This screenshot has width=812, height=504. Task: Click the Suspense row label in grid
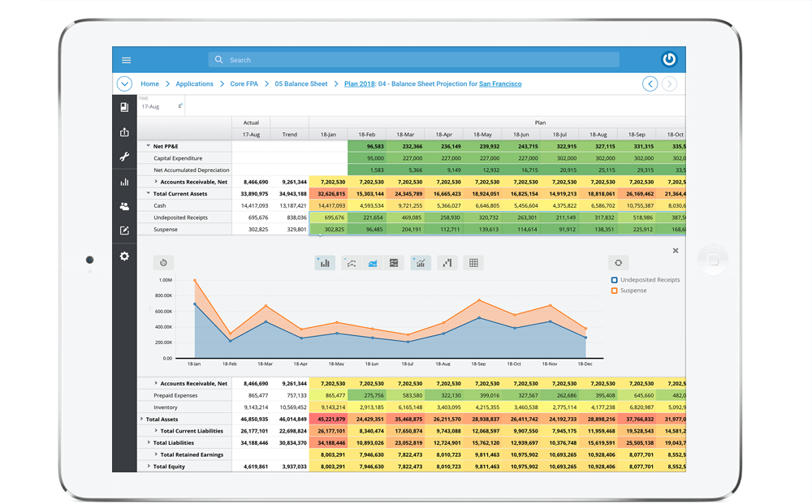point(165,229)
